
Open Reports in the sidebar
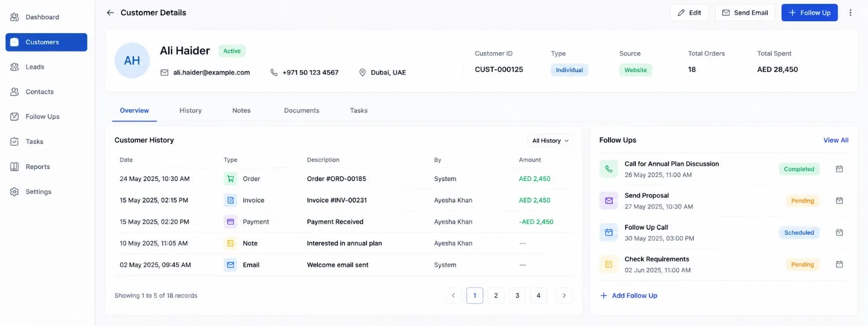pyautogui.click(x=46, y=167)
